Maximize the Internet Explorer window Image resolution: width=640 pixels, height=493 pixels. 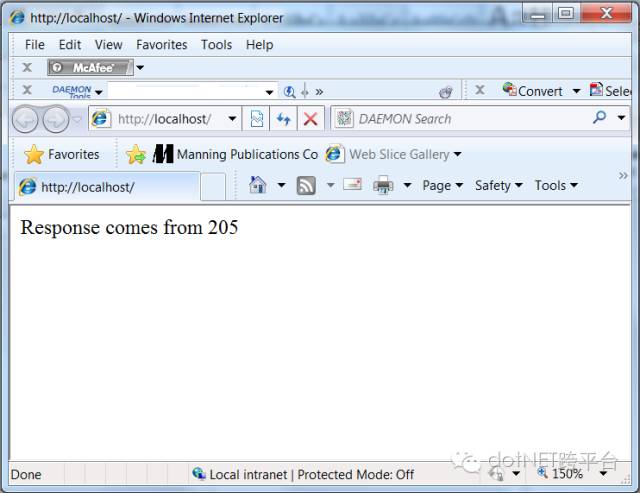[566, 14]
